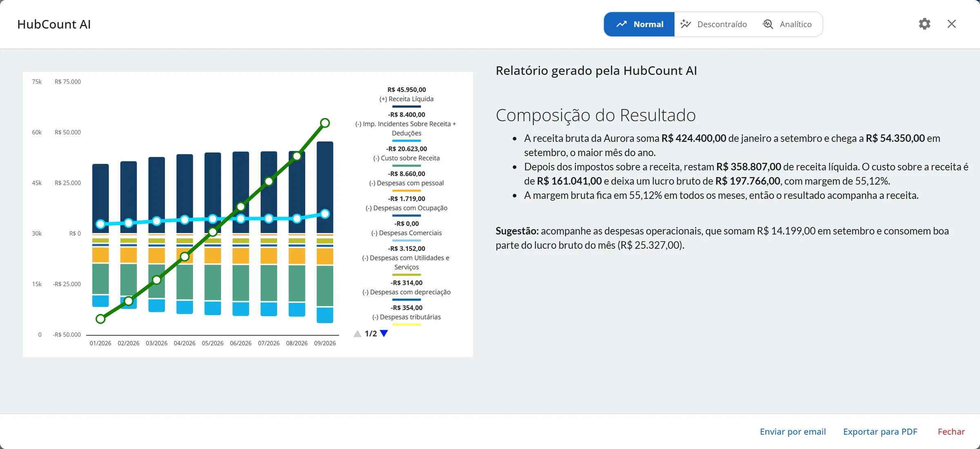This screenshot has width=980, height=449.
Task: Click the -R$ 50.000 axis label
Action: (67, 335)
